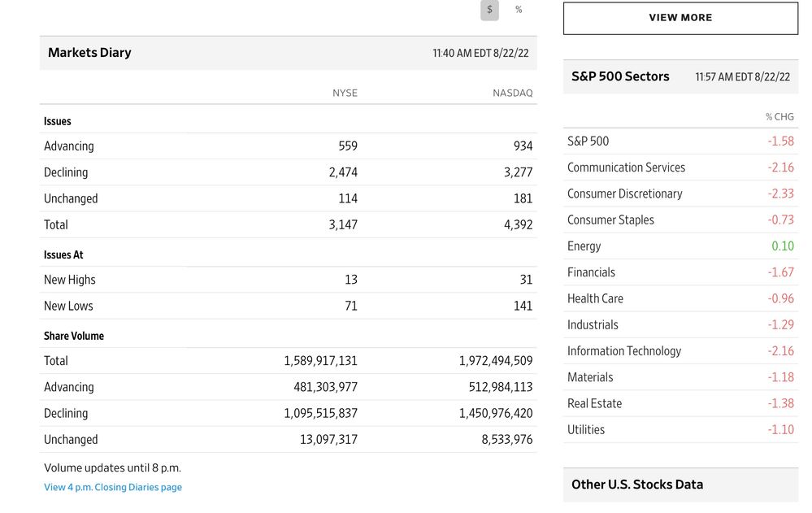Click the VIEW MORE button
The height and width of the screenshot is (513, 812).
680,18
